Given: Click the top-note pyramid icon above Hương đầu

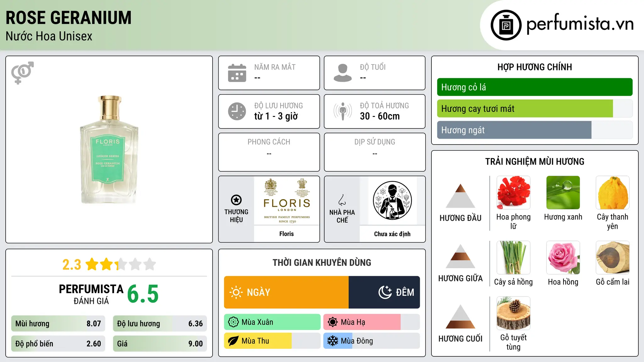Looking at the screenshot, I should pos(460,196).
